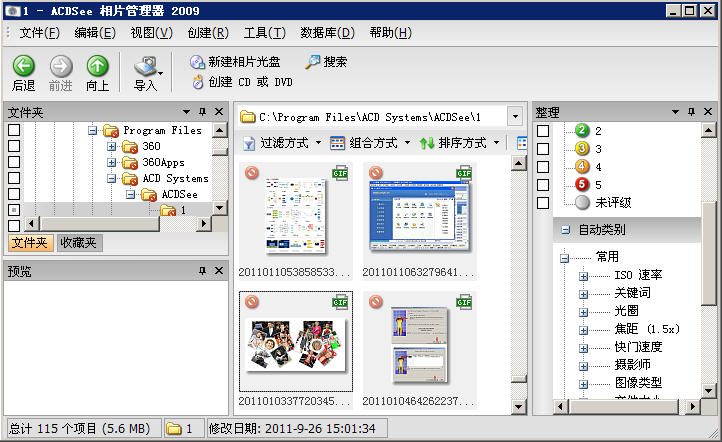Screen dimensions: 722x442
Task: Select the collage thumbnail starting with 2011010337720345
Action: [295, 343]
